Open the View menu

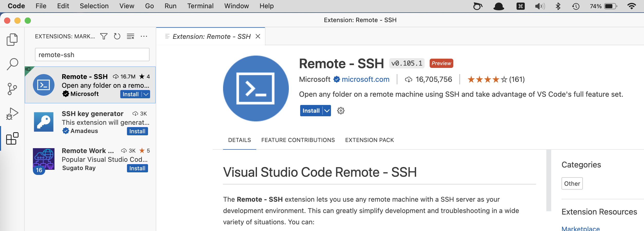[127, 6]
